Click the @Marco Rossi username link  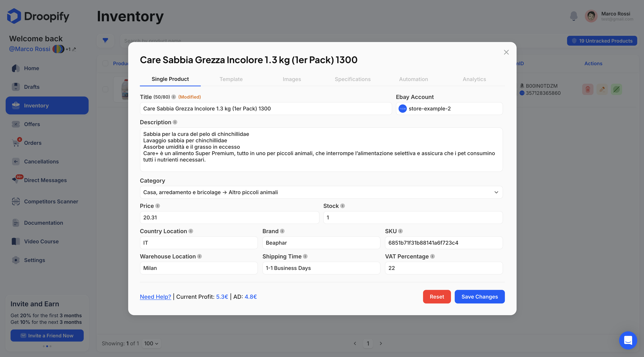tap(30, 49)
